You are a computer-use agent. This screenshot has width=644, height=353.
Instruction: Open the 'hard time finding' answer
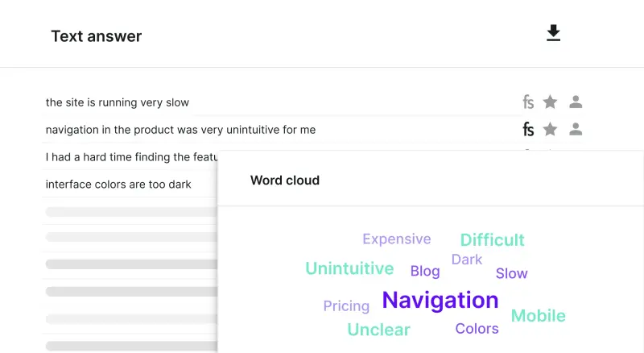click(131, 157)
